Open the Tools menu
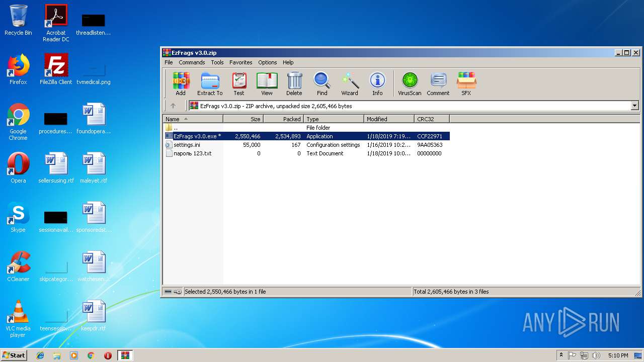The width and height of the screenshot is (644, 362). click(217, 62)
